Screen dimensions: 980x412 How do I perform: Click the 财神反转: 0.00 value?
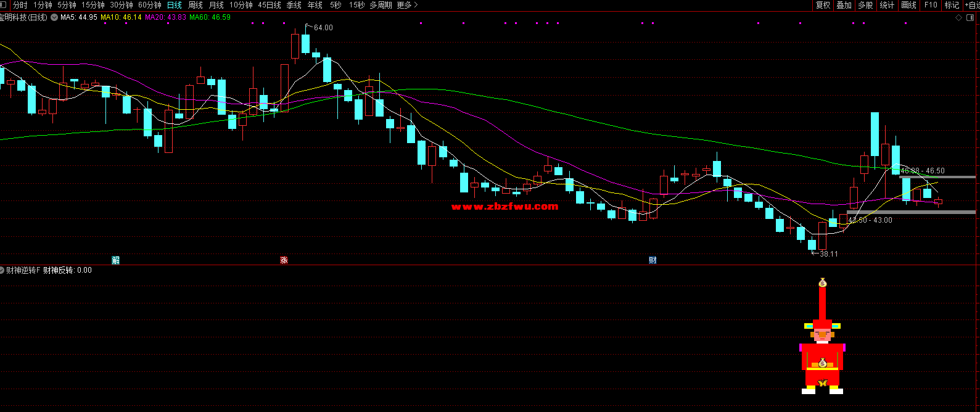(67, 270)
